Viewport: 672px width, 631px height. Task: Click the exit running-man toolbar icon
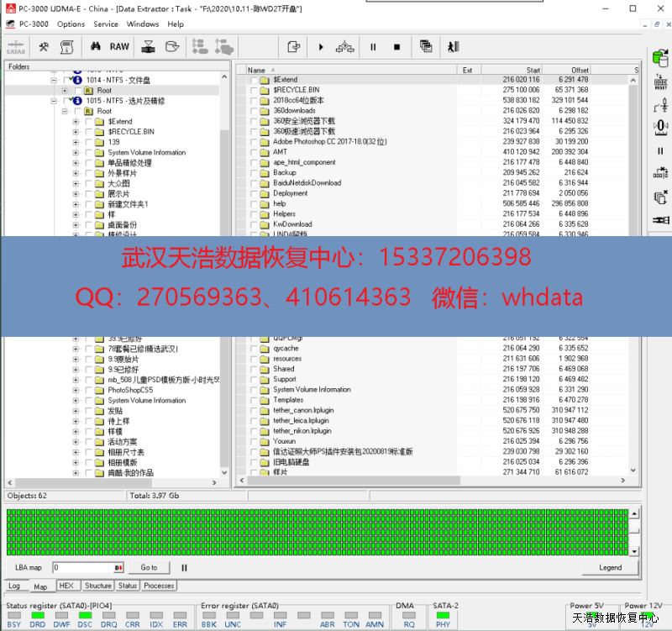click(x=453, y=47)
